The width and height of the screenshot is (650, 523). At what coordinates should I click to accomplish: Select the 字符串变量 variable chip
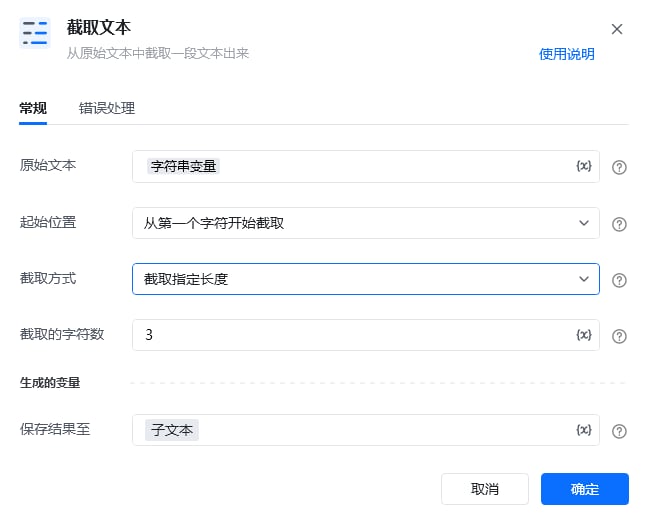[183, 167]
